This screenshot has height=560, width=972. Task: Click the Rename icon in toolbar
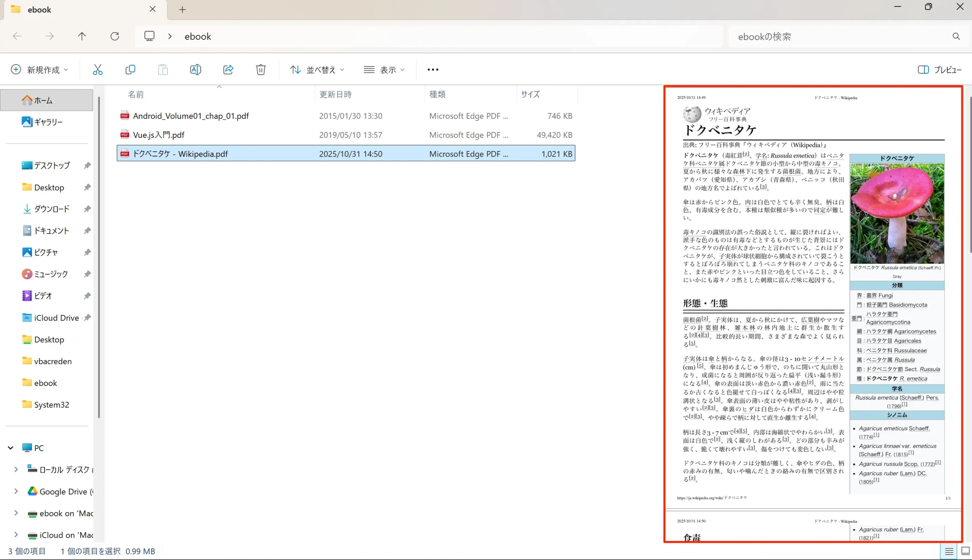point(196,69)
